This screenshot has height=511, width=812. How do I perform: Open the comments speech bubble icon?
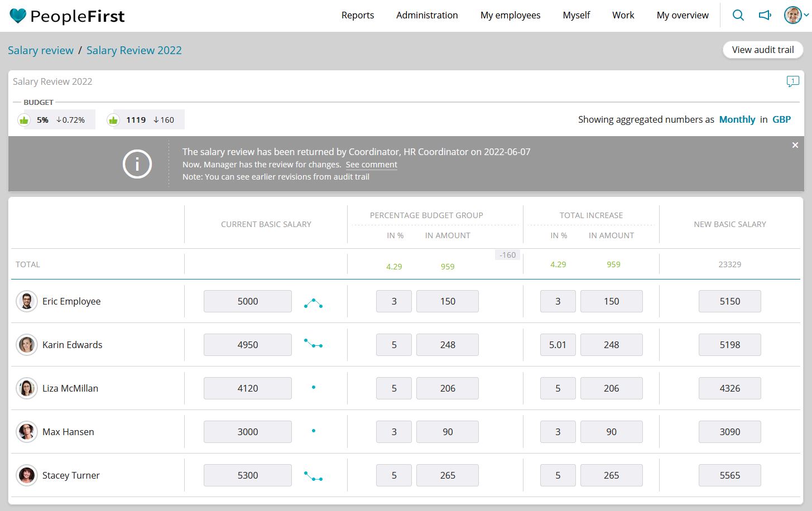point(792,82)
